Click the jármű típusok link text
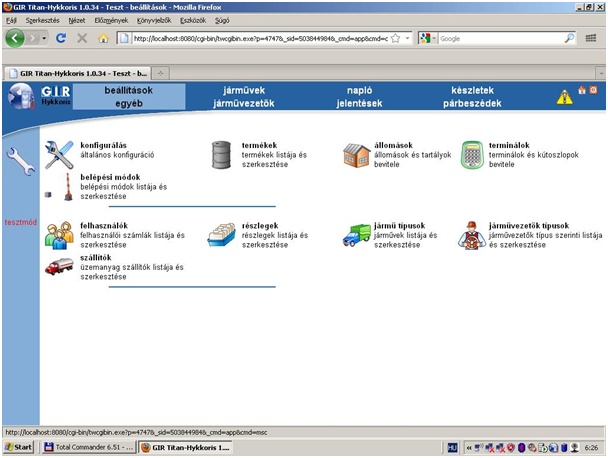Image resolution: width=608 pixels, height=458 pixels. point(399,226)
